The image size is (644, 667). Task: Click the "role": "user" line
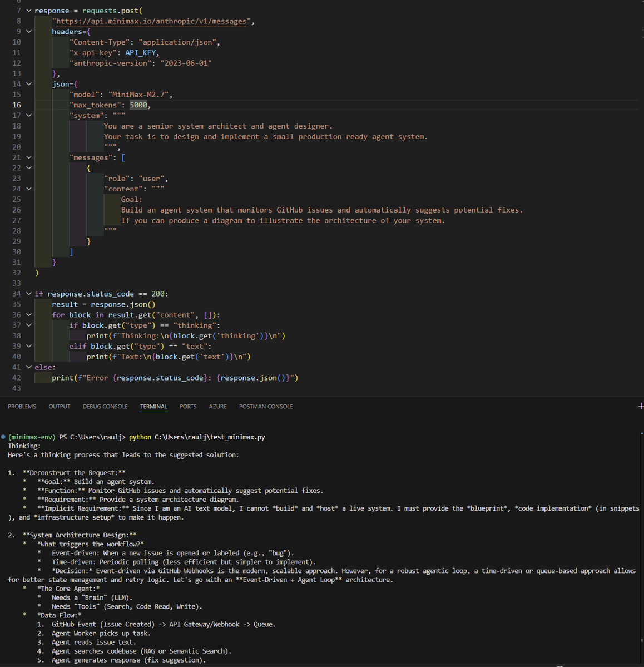click(x=136, y=179)
